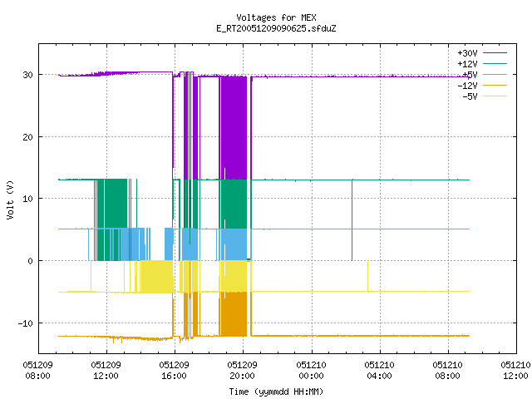532x399 pixels.
Task: Click the x-axis label 051210 12:00
Action: 515,370
